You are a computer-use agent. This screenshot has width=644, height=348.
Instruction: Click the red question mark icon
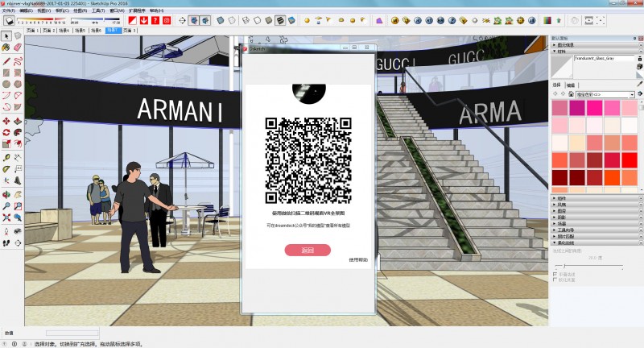(155, 20)
